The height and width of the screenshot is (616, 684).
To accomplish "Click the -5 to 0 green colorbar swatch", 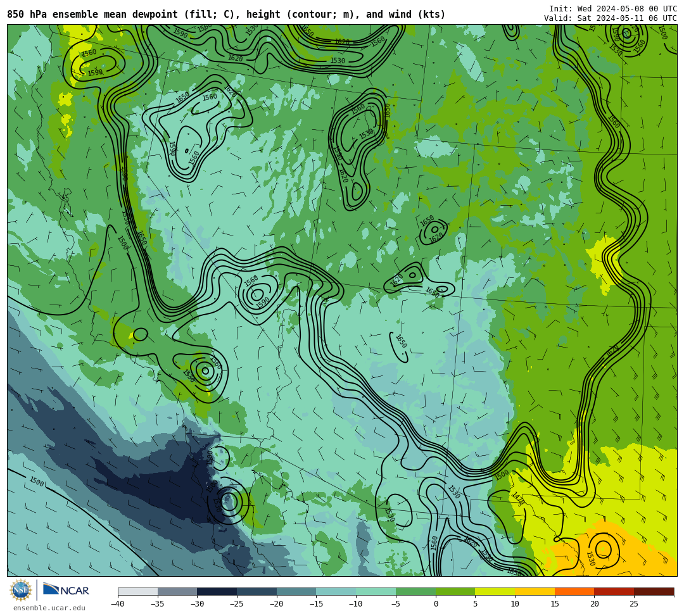I will pos(415,591).
